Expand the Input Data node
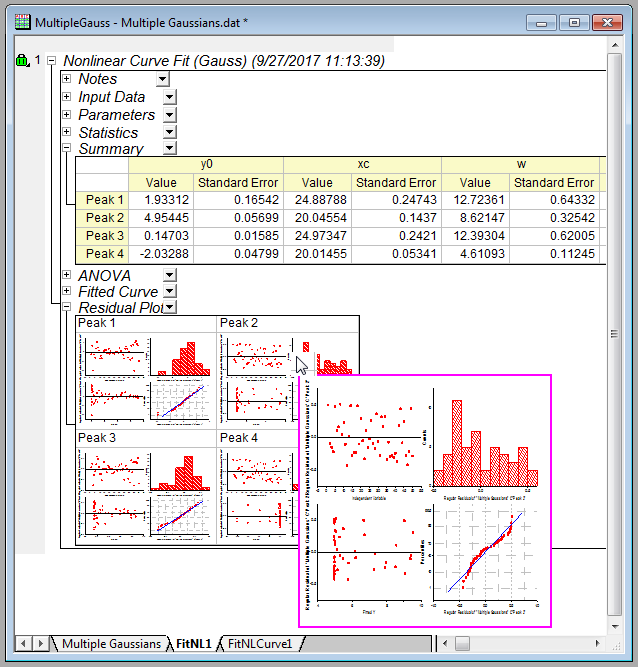The width and height of the screenshot is (638, 667). (x=67, y=97)
